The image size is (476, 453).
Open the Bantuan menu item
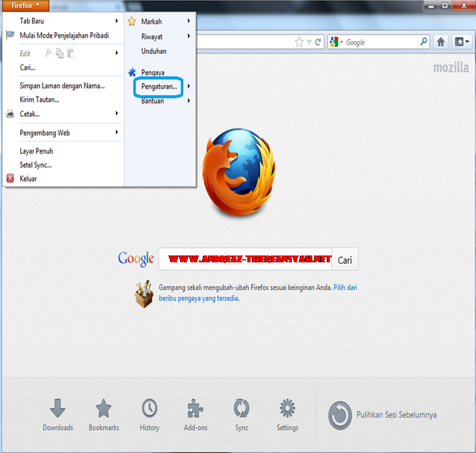pyautogui.click(x=152, y=101)
